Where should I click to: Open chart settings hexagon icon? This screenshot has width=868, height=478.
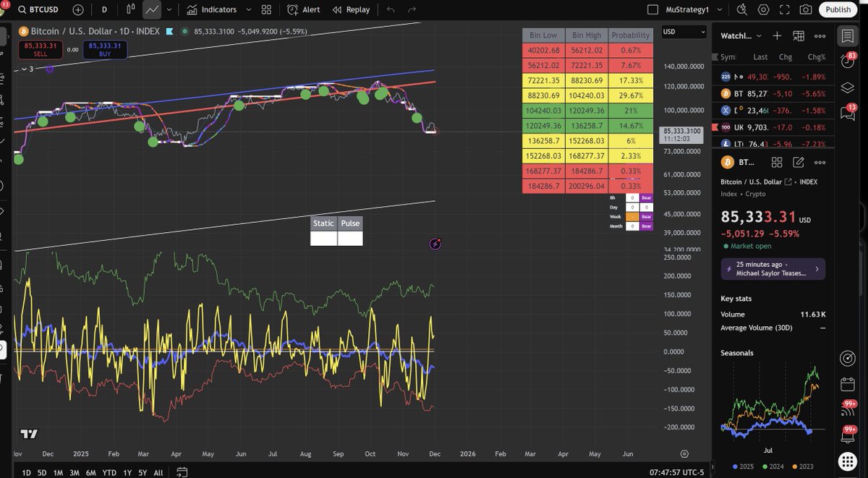click(x=764, y=9)
